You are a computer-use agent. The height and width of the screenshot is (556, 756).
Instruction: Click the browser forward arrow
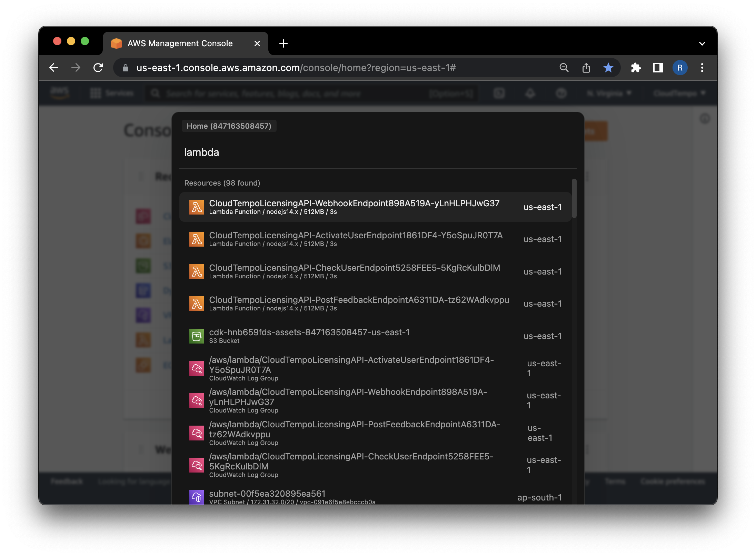coord(76,68)
